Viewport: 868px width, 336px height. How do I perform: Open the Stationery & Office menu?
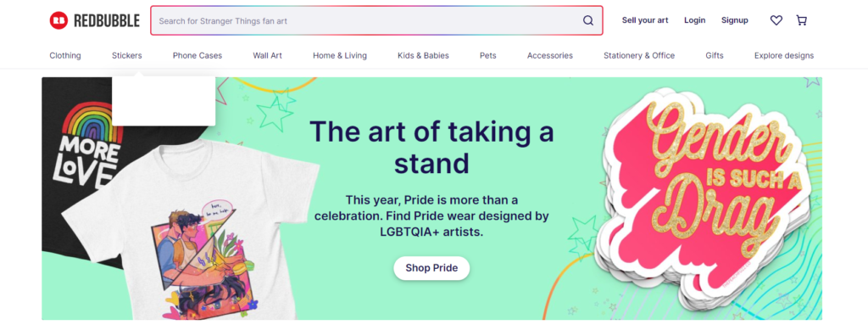[639, 55]
